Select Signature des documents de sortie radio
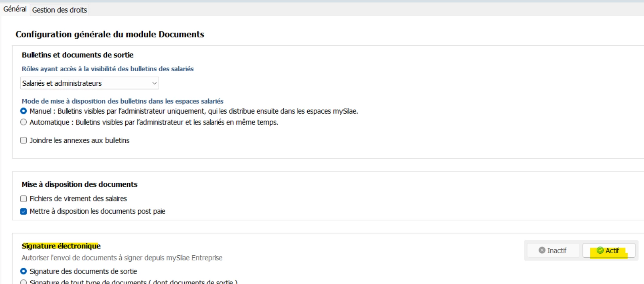This screenshot has width=644, height=284. click(x=23, y=271)
